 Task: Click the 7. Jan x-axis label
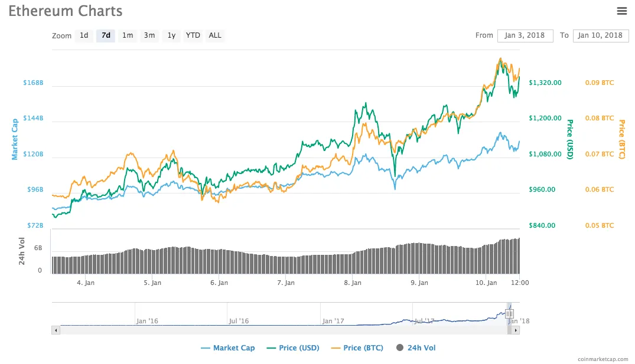[286, 283]
